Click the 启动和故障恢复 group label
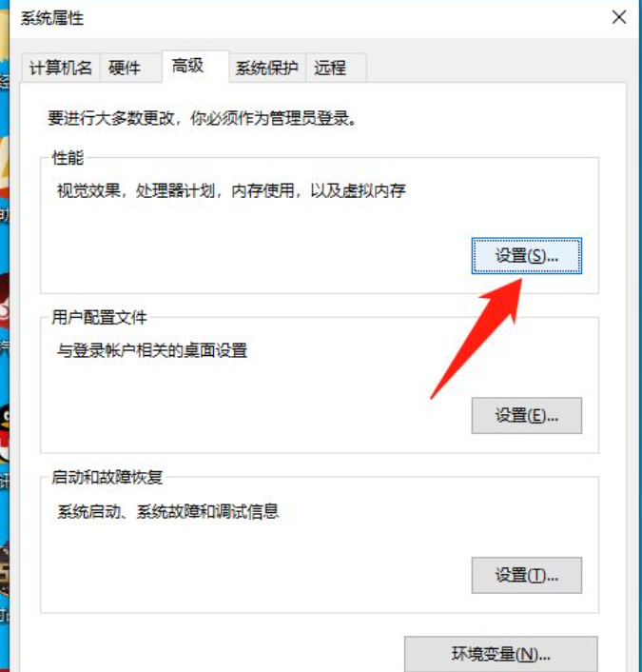The image size is (642, 672). pos(107,477)
